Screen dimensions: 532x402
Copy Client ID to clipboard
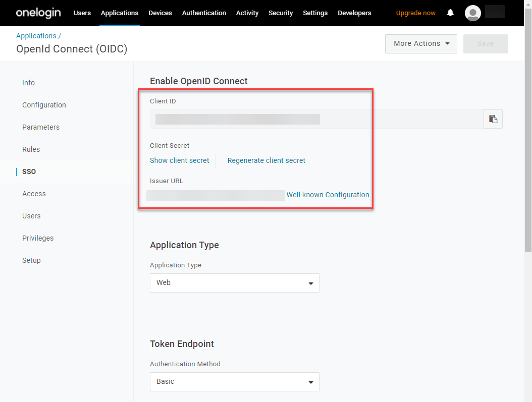coord(493,119)
